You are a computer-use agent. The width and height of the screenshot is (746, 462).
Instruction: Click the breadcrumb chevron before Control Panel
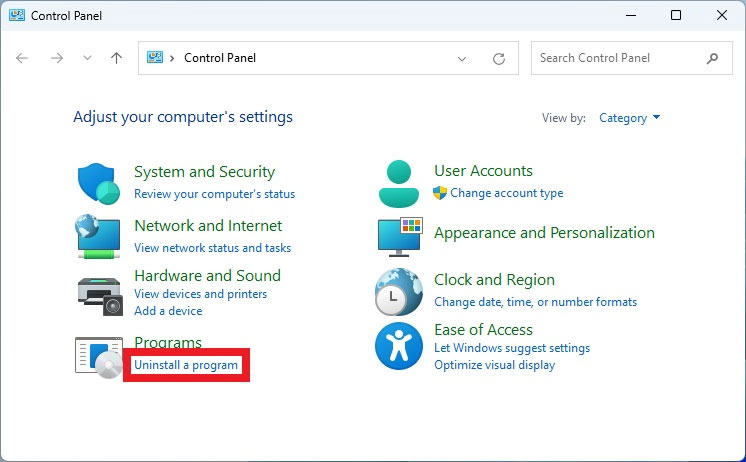coord(172,58)
